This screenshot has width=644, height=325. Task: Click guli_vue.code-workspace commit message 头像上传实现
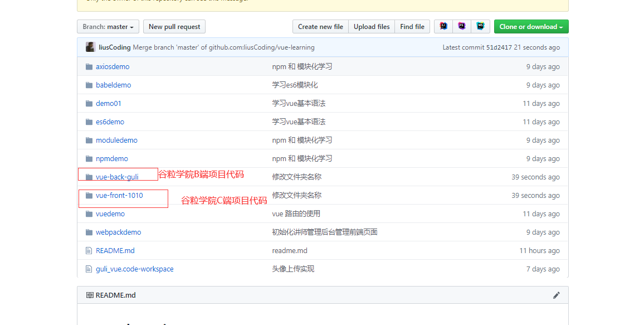(x=293, y=269)
